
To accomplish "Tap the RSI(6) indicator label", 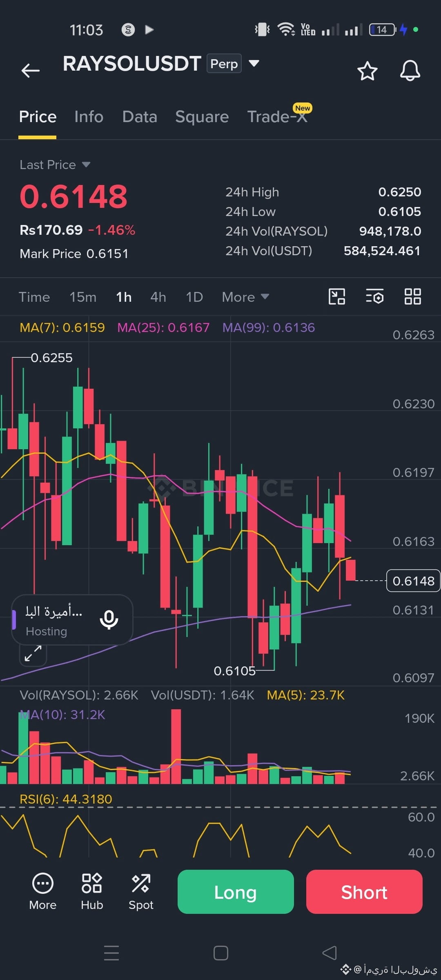I will tap(66, 799).
